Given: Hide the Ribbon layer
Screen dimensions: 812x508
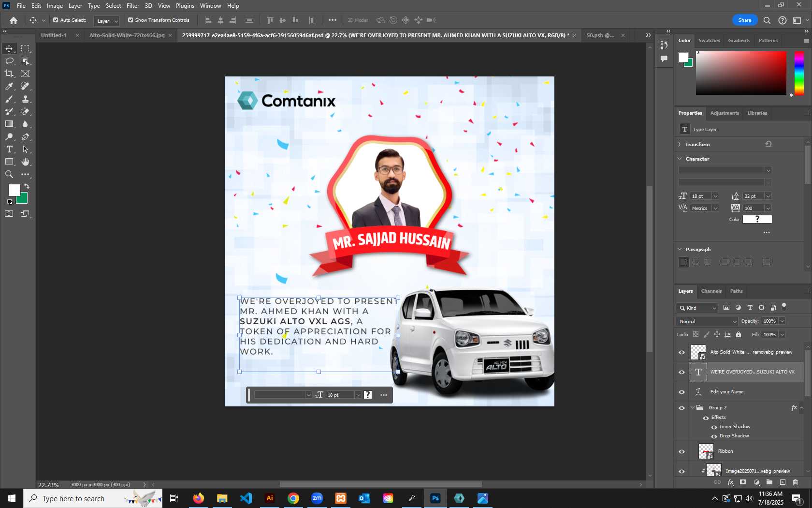Looking at the screenshot, I should [682, 451].
